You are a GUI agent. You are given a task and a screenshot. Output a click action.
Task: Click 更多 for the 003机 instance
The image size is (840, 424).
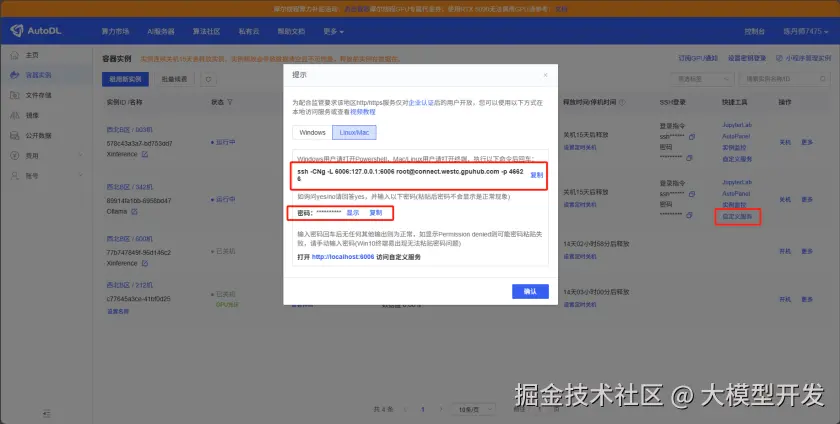click(807, 142)
